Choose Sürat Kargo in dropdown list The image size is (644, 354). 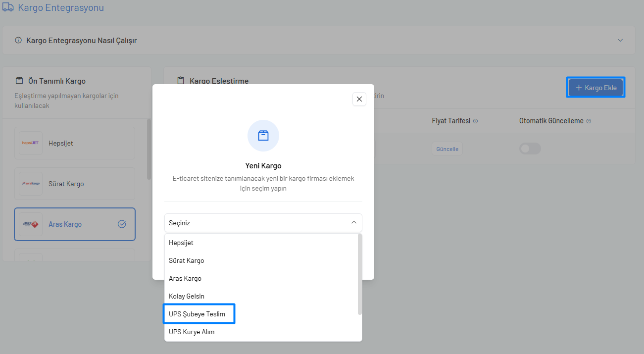click(x=261, y=261)
